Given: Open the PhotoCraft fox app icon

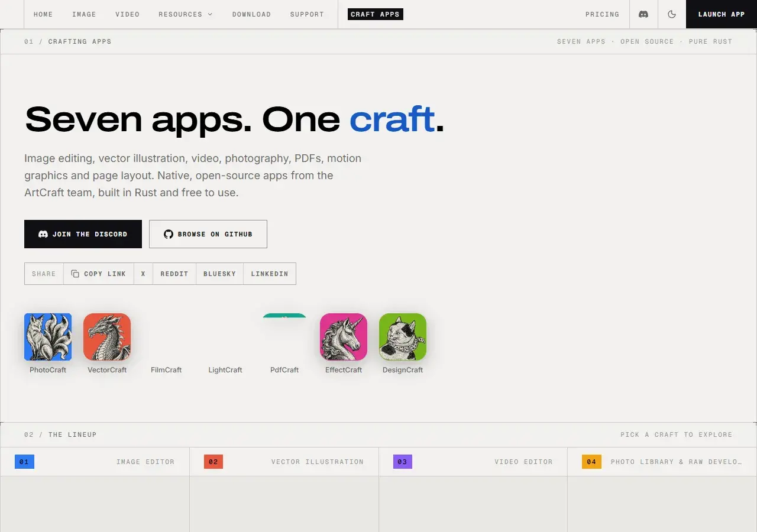Looking at the screenshot, I should pos(48,337).
